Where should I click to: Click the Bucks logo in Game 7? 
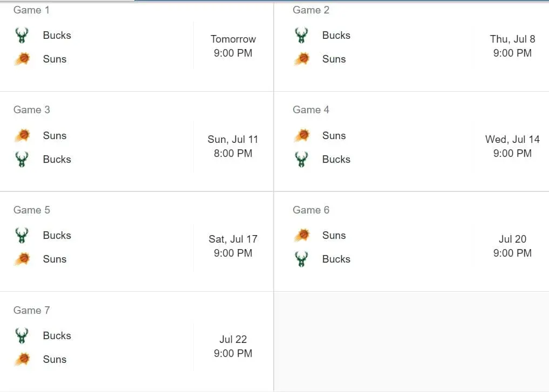tap(22, 335)
